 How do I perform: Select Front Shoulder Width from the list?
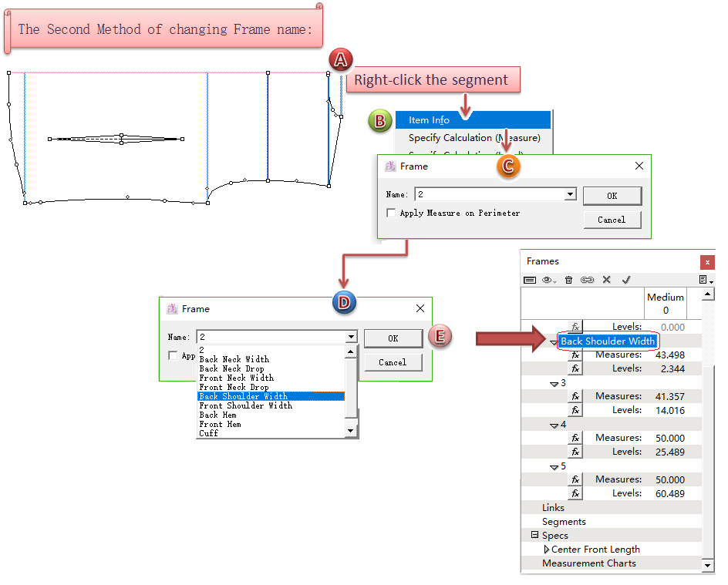pos(245,405)
